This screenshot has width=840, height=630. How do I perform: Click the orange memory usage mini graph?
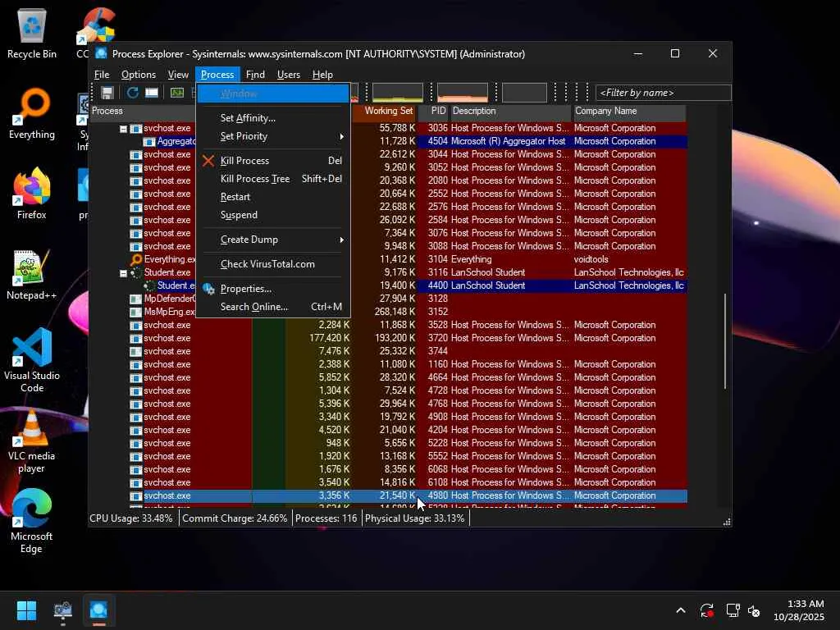coord(463,93)
